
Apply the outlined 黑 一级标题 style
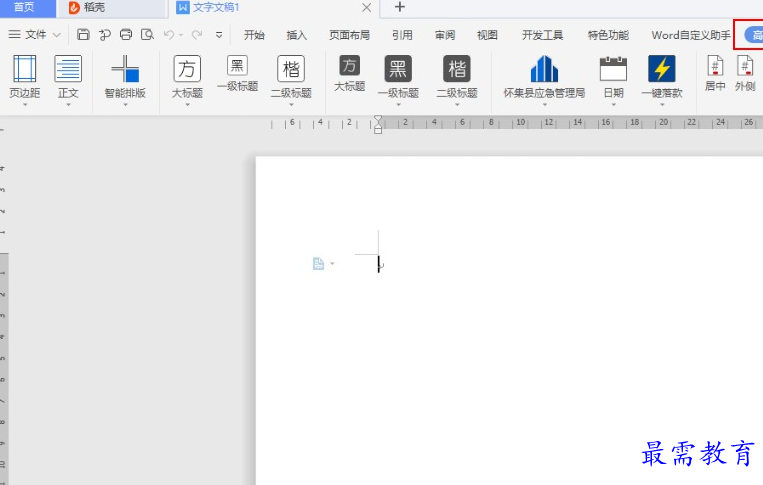pyautogui.click(x=237, y=66)
